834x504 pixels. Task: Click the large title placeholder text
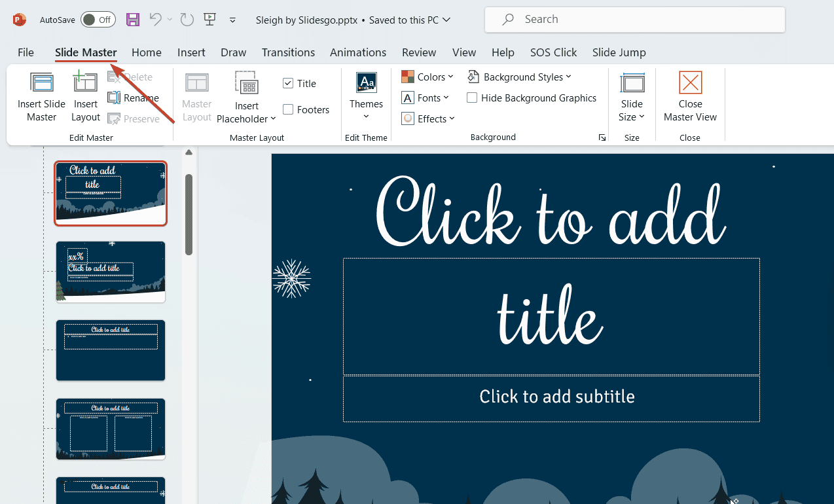click(x=551, y=262)
